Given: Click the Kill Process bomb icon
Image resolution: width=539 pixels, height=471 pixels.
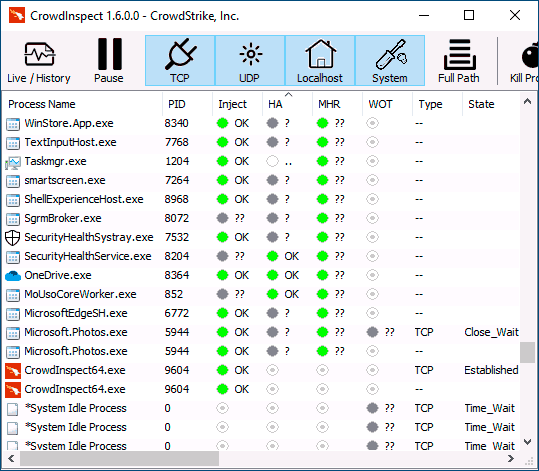Looking at the screenshot, I should (x=529, y=55).
